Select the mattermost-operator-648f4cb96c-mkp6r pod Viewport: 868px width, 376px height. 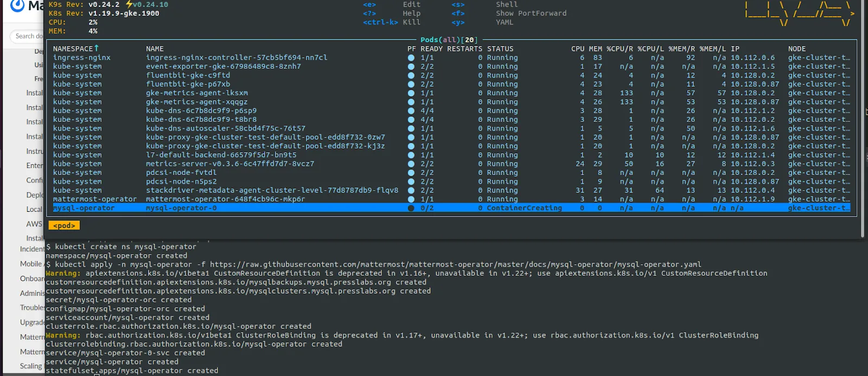coord(226,199)
